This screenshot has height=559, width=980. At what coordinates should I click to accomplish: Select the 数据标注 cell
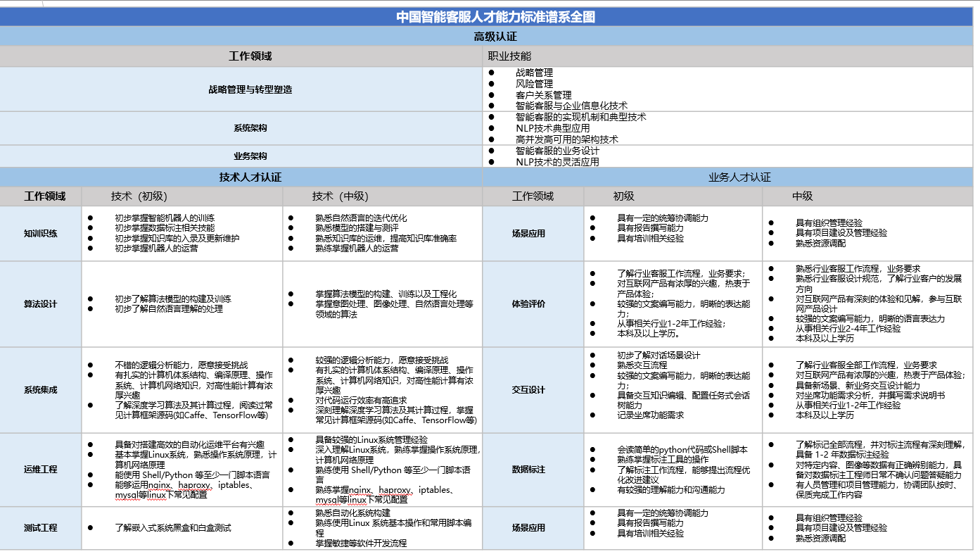528,469
